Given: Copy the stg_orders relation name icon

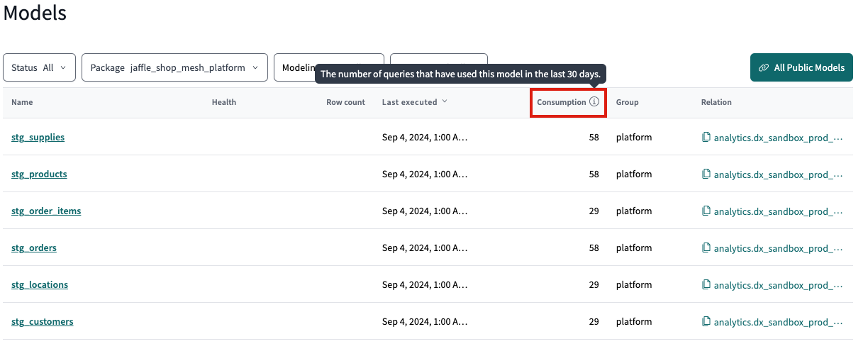Looking at the screenshot, I should (x=706, y=247).
